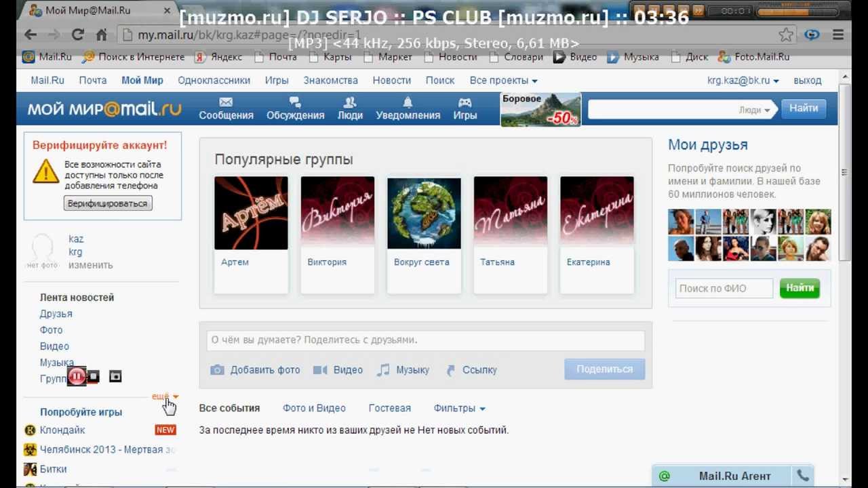Open Фото in the left sidebar
The image size is (868, 488).
pyautogui.click(x=51, y=330)
